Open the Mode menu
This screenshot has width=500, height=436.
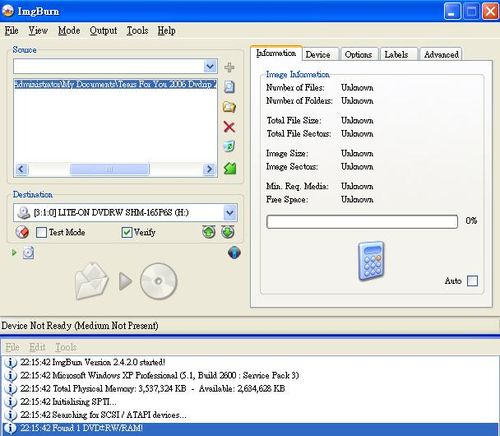pyautogui.click(x=69, y=31)
